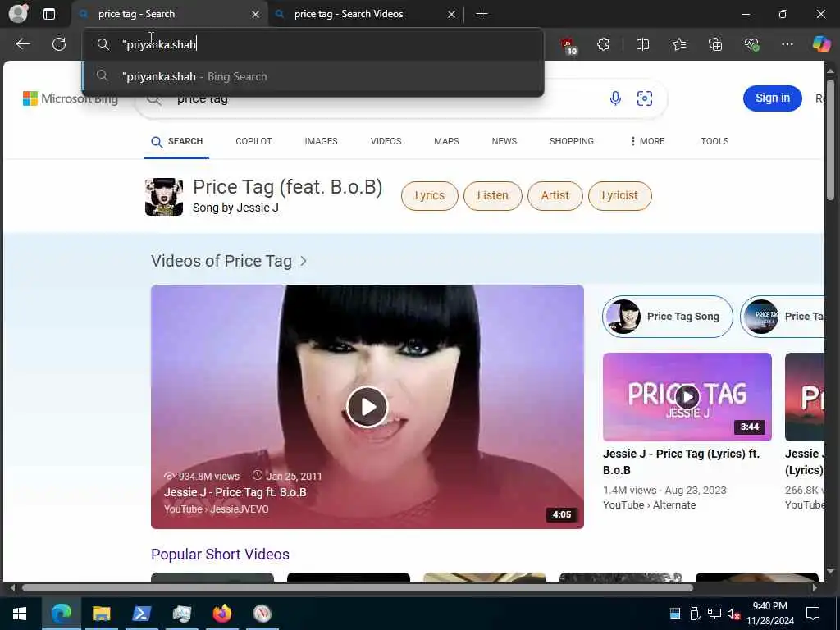Click the browser profile avatar icon

point(18,14)
